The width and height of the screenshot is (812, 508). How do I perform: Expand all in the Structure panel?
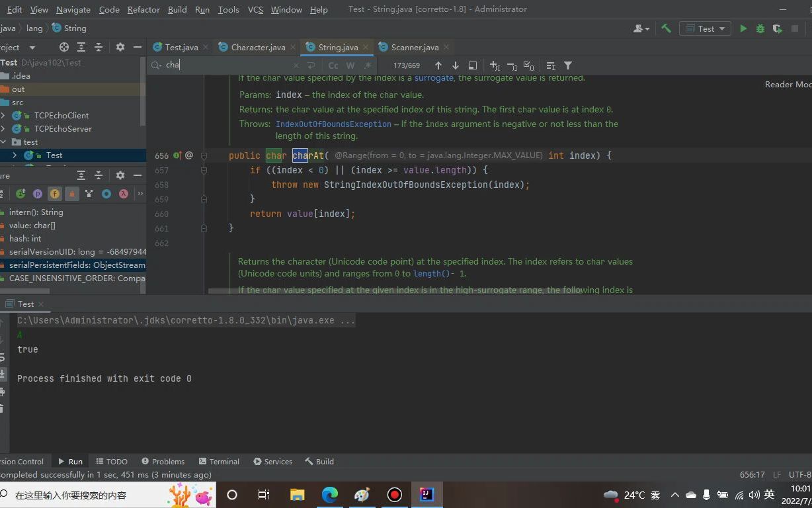[x=81, y=175]
